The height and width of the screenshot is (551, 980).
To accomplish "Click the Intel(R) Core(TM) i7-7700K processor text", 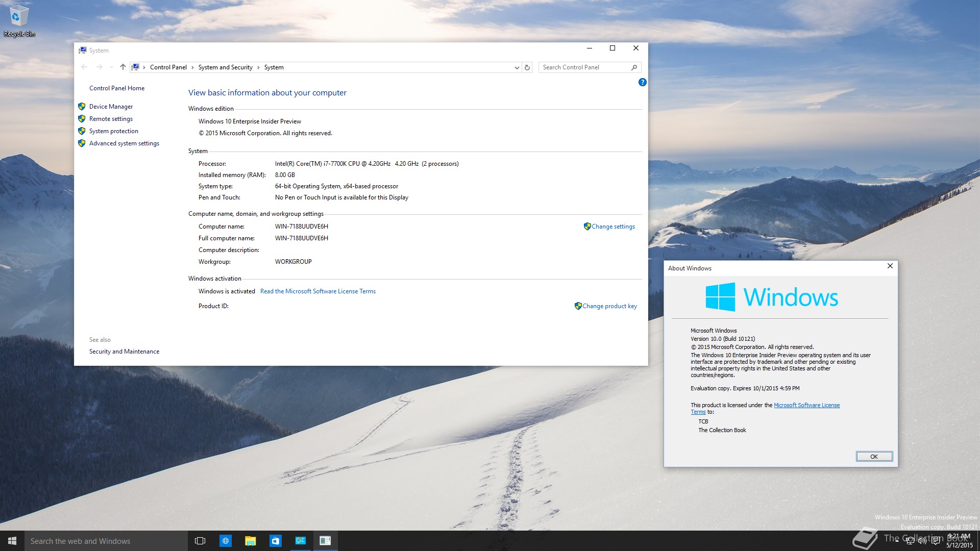I will click(366, 164).
